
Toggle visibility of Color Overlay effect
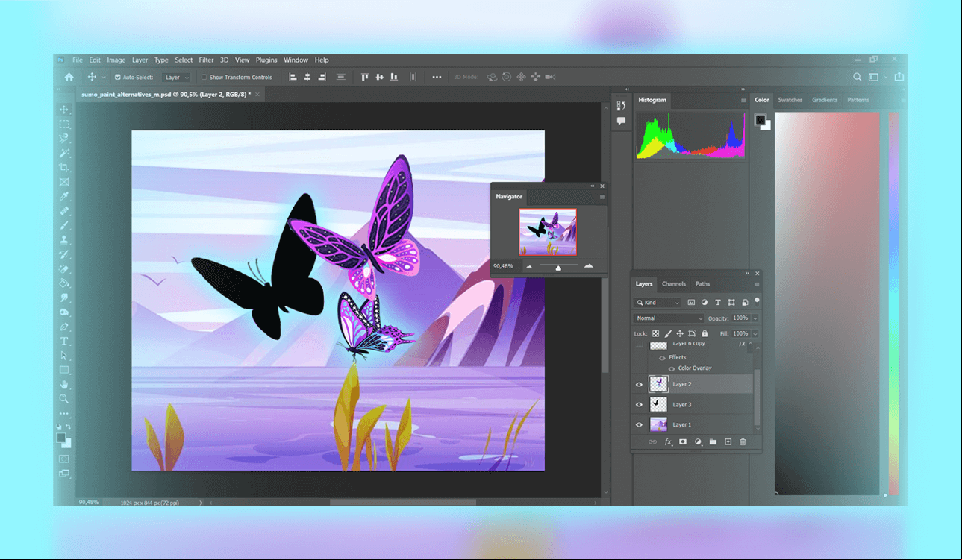point(672,368)
